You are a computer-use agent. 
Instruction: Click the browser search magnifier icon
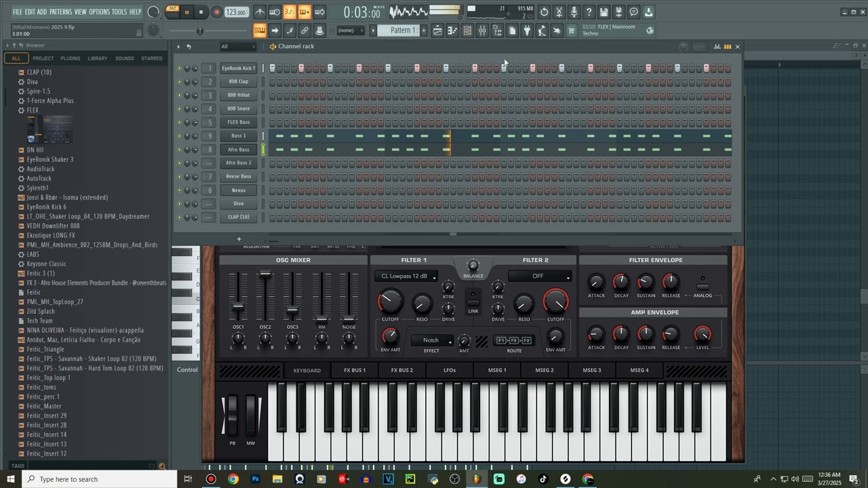162,466
